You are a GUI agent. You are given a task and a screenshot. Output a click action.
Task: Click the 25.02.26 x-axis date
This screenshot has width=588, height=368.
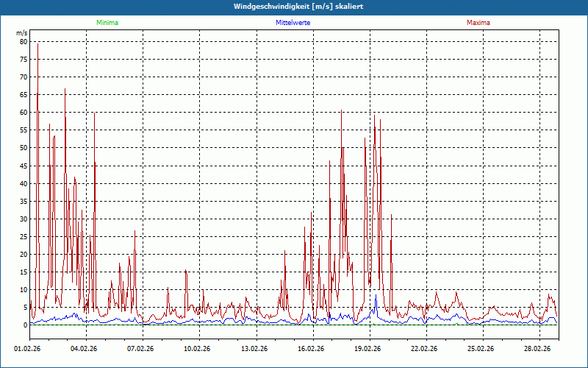point(481,349)
